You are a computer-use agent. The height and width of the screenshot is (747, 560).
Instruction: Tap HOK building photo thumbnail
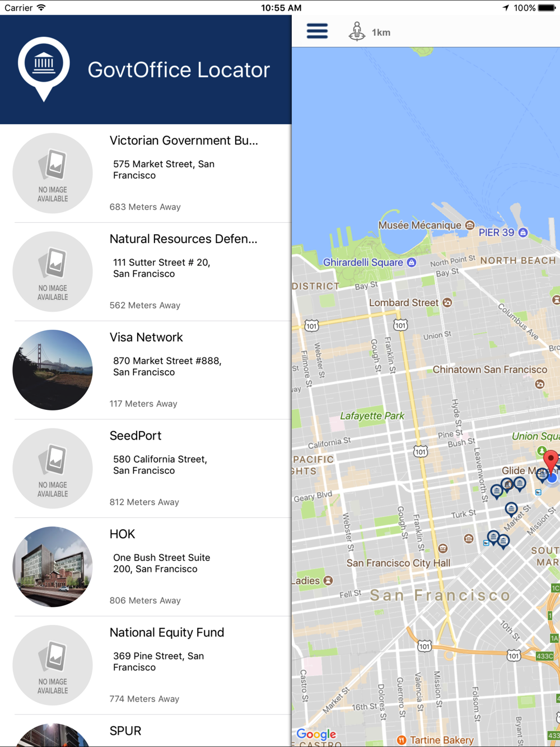click(53, 567)
